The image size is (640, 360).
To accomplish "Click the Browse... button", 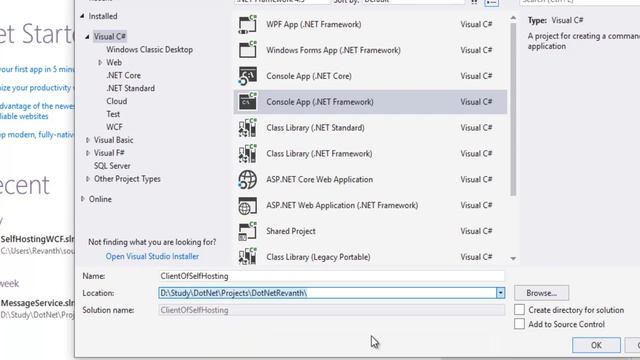I will pyautogui.click(x=541, y=293).
